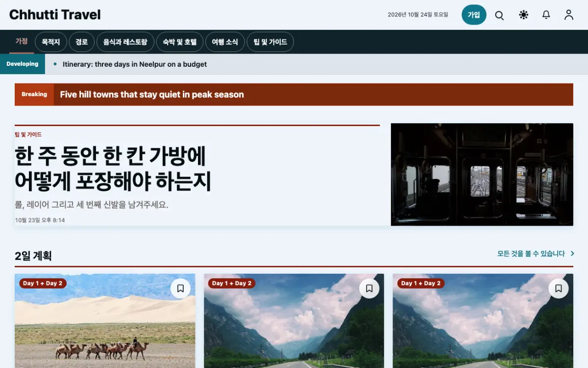The image size is (588, 368).
Task: Open the 음식과 레스토랑 navigation item
Action: coord(125,42)
